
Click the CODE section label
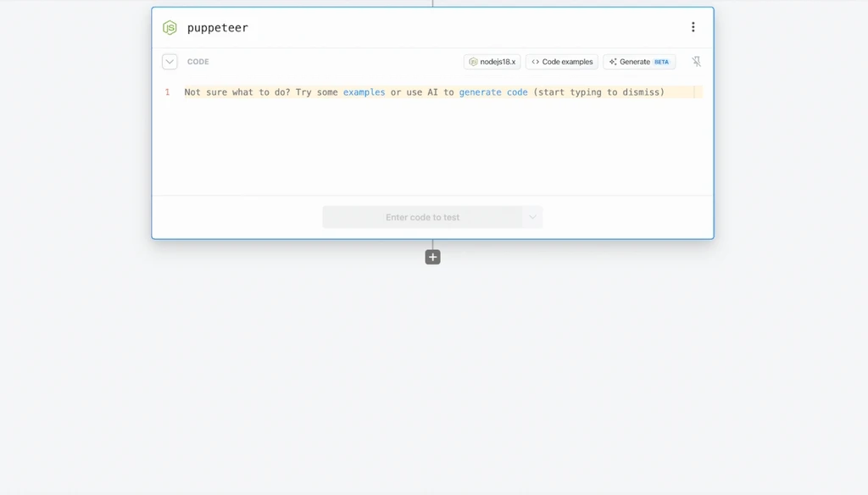click(x=198, y=62)
